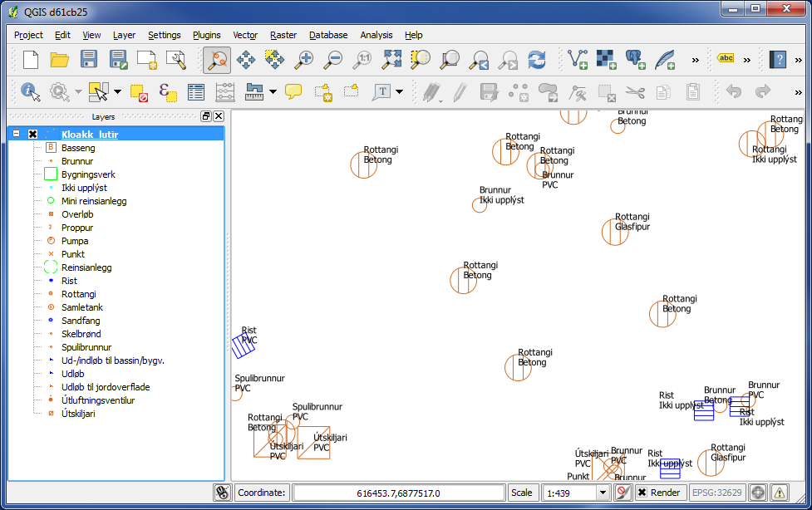The width and height of the screenshot is (812, 510).
Task: Select the Rottangi legend entry
Action: (79, 293)
